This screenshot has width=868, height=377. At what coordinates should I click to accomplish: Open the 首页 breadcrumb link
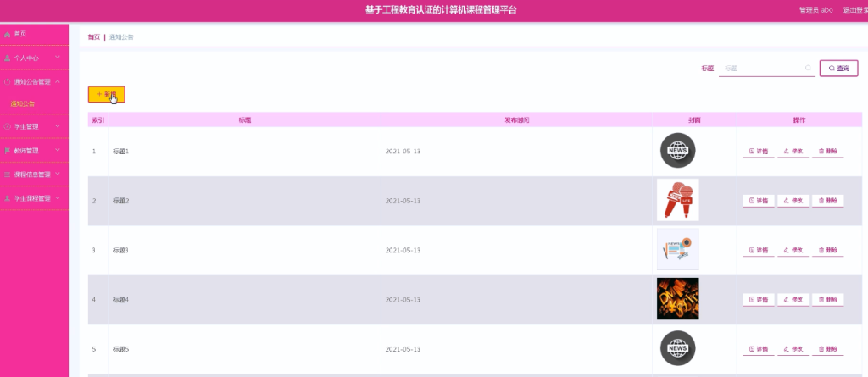click(93, 37)
